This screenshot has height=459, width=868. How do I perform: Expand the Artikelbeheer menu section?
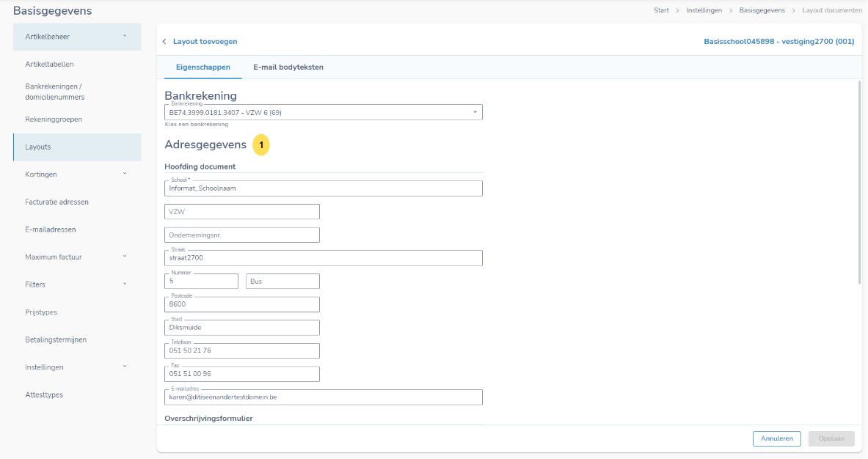pyautogui.click(x=77, y=37)
